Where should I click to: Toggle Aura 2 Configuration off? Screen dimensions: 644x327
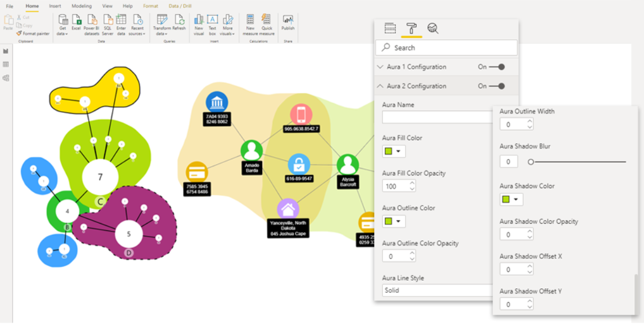497,86
